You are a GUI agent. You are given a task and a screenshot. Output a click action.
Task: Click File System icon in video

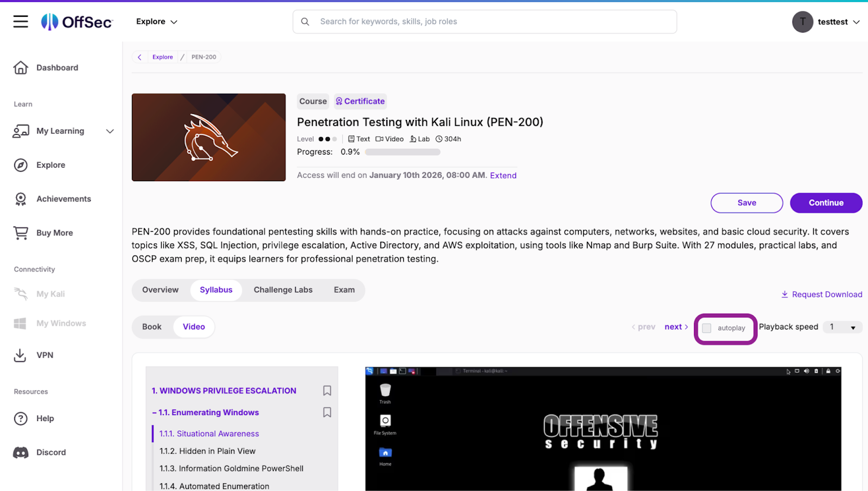(385, 420)
